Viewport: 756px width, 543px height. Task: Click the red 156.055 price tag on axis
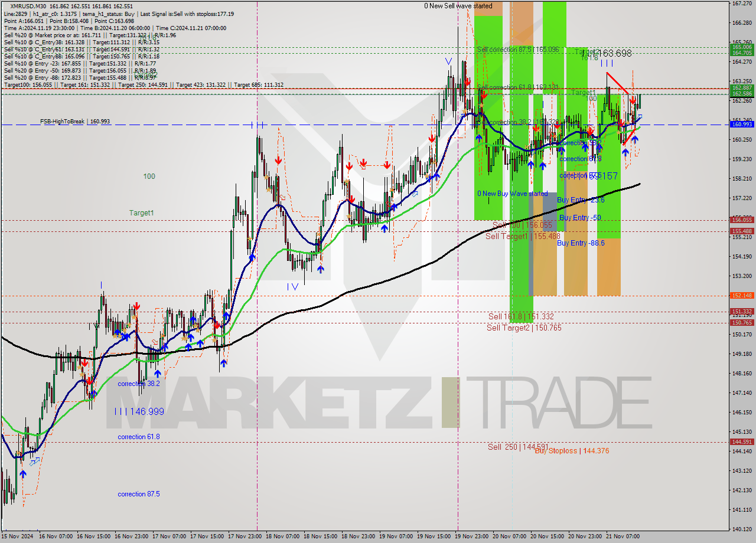pyautogui.click(x=742, y=220)
